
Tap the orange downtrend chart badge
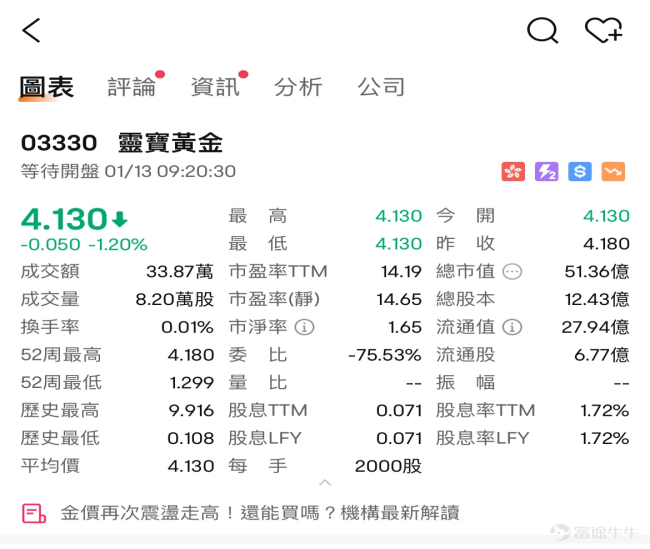(613, 172)
